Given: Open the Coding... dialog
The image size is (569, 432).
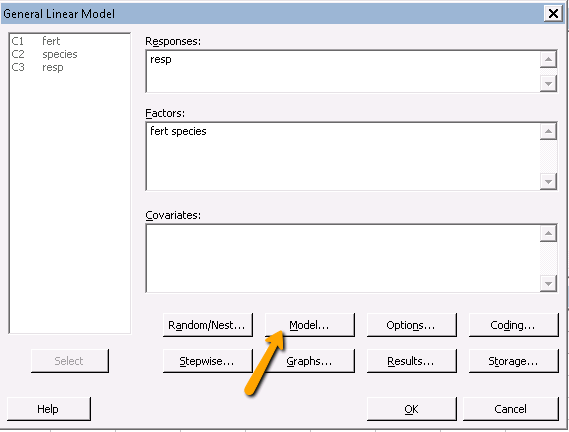Looking at the screenshot, I should [513, 325].
